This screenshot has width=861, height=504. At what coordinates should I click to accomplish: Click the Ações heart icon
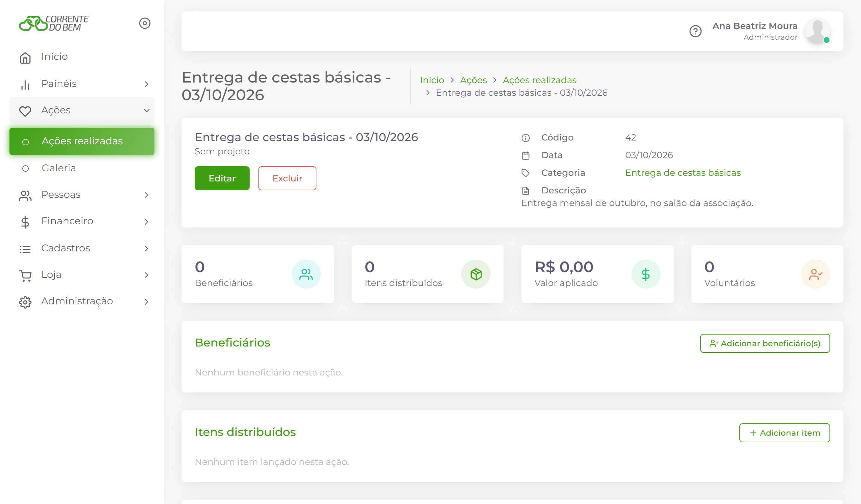pos(25,111)
